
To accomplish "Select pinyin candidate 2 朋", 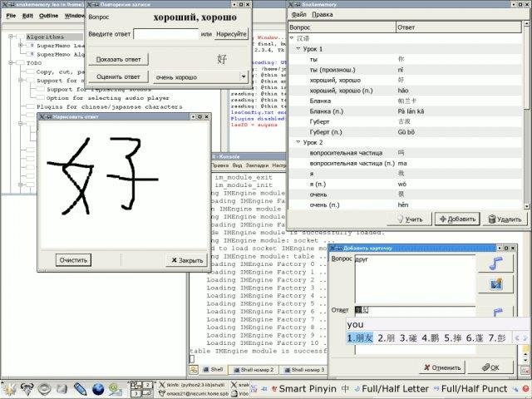I will click(x=386, y=338).
